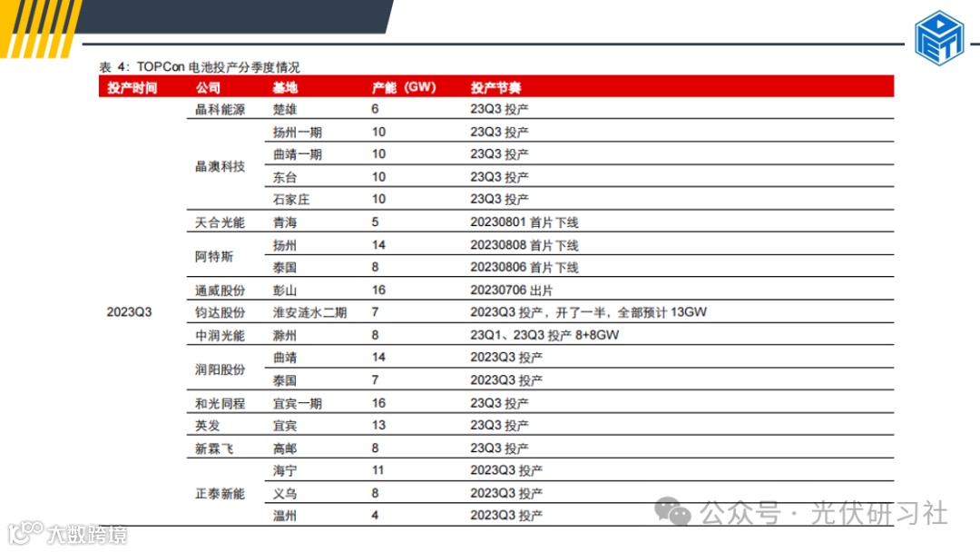Click base cell '海宁'
This screenshot has width=980, height=552.
pyautogui.click(x=284, y=470)
